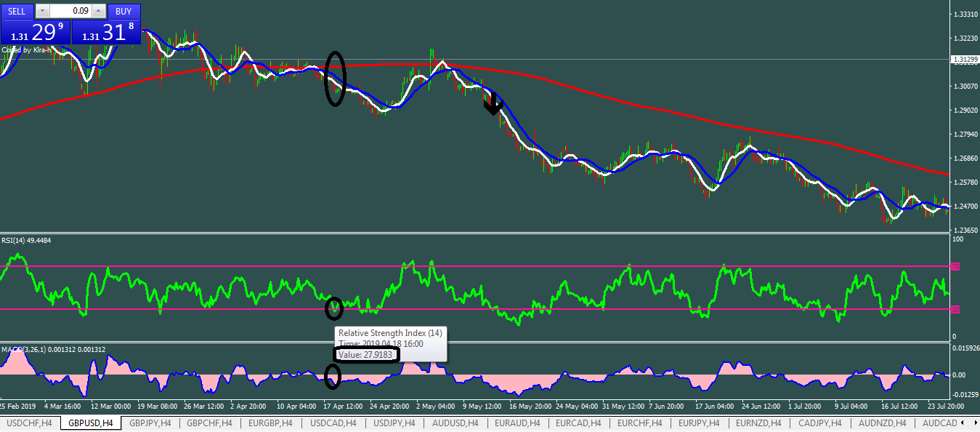
Task: Click the black circle on the RSI line
Action: click(333, 308)
